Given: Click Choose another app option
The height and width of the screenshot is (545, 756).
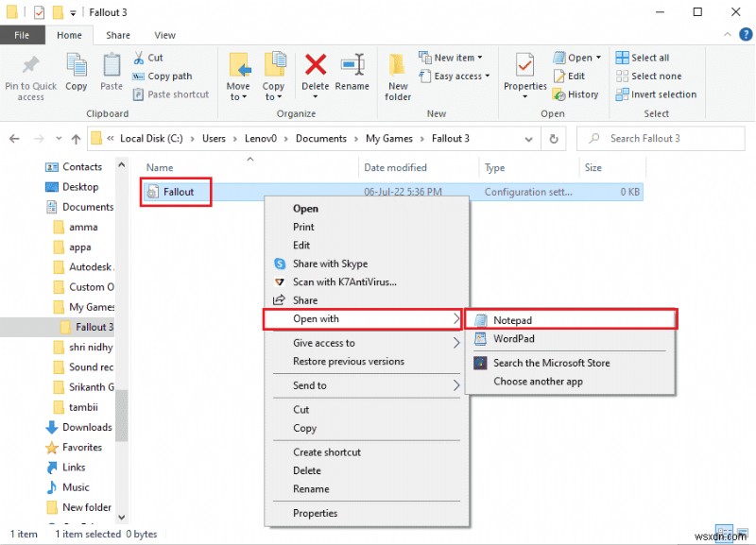Looking at the screenshot, I should click(x=570, y=382).
